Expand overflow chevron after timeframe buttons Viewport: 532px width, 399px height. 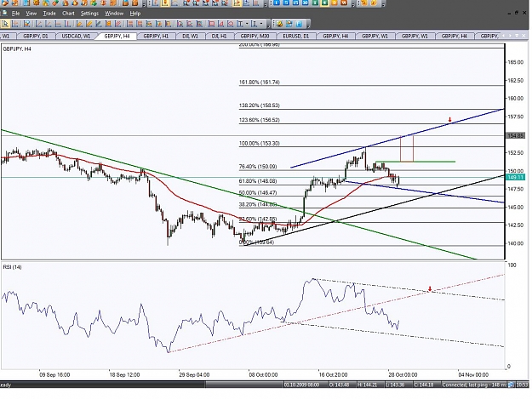point(353,5)
